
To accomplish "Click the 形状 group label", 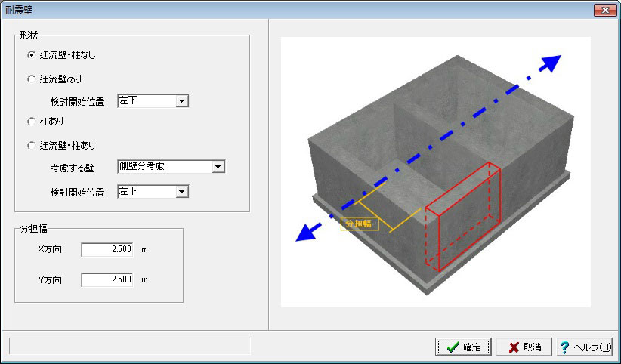I will coord(29,35).
